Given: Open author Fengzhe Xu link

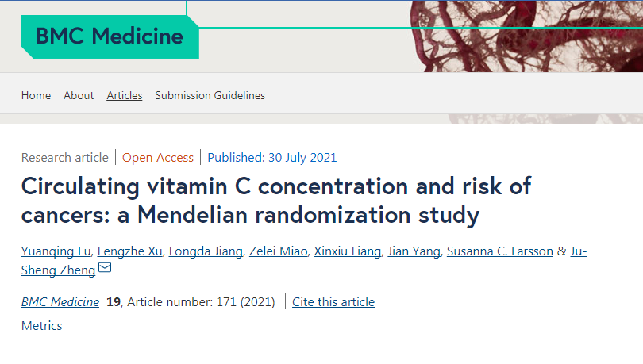Looking at the screenshot, I should coord(129,251).
